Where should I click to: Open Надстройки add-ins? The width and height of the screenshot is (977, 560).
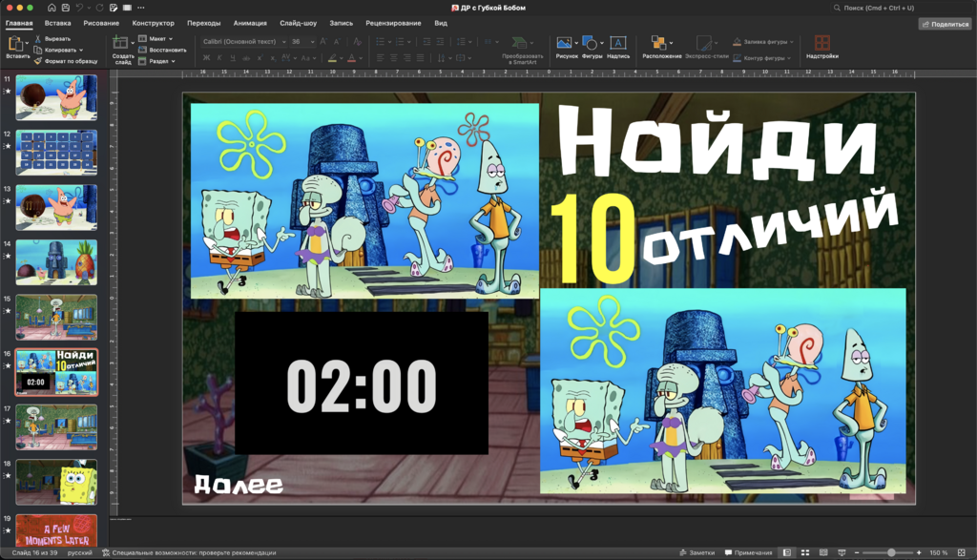coord(821,43)
